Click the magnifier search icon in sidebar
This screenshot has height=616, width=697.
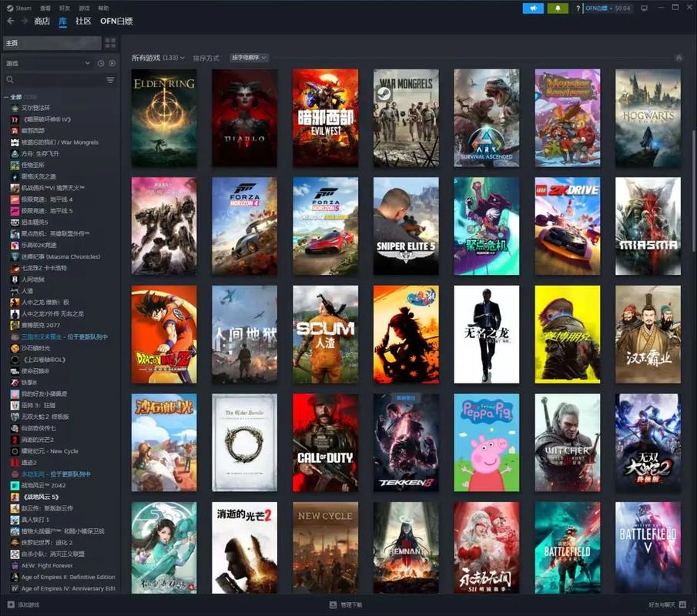pyautogui.click(x=10, y=79)
